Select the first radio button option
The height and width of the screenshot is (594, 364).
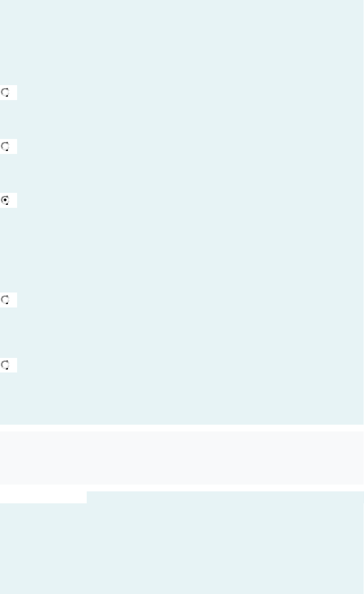point(5,92)
